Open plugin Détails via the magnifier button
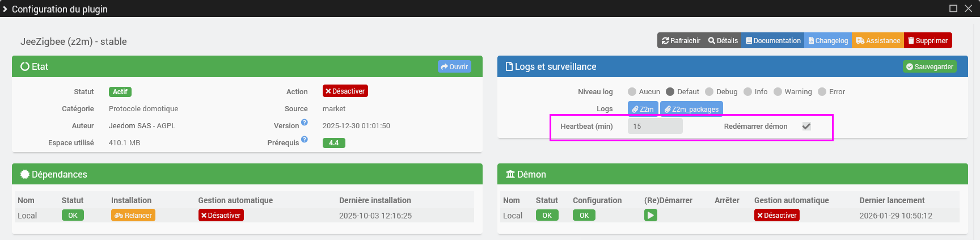This screenshot has width=980, height=240. [x=723, y=40]
